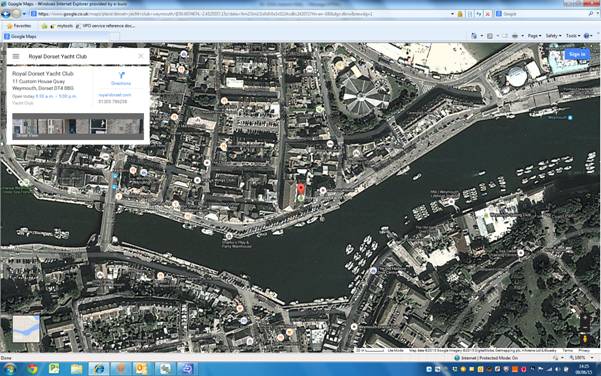Image resolution: width=601 pixels, height=376 pixels.
Task: Click the address bar URL field
Action: (x=241, y=14)
